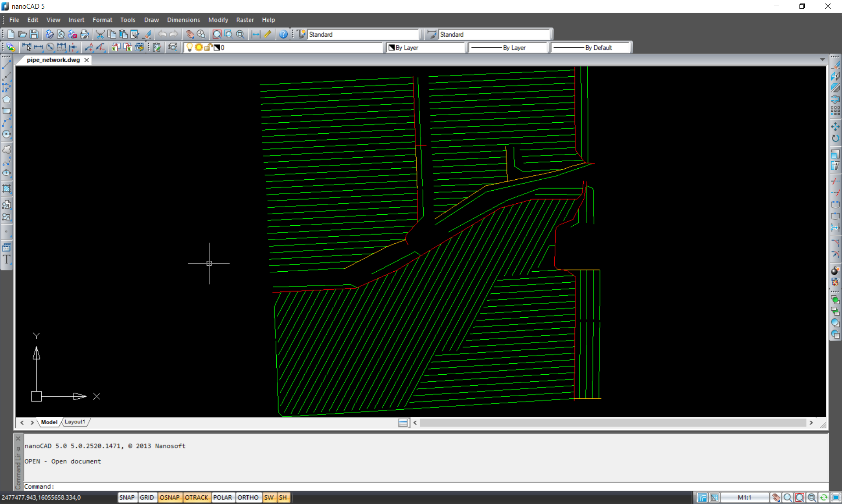Close the pipe_network.dwg tab
Viewport: 842px width, 504px height.
87,60
